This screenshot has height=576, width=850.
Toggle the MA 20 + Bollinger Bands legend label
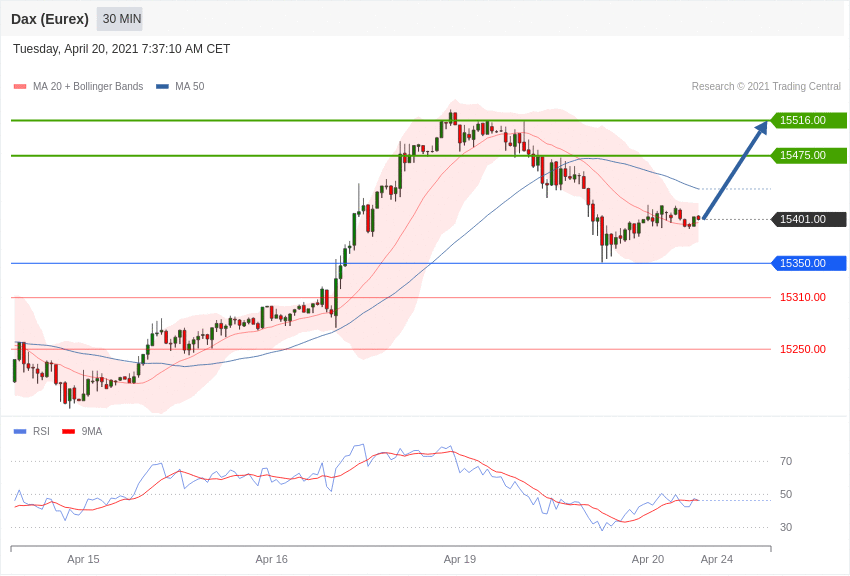click(x=88, y=87)
